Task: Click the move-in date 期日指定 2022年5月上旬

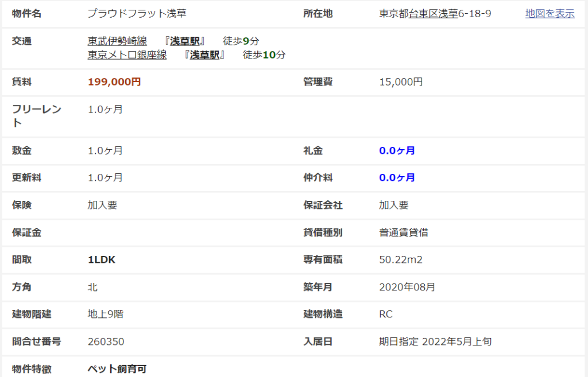Action: pyautogui.click(x=435, y=342)
